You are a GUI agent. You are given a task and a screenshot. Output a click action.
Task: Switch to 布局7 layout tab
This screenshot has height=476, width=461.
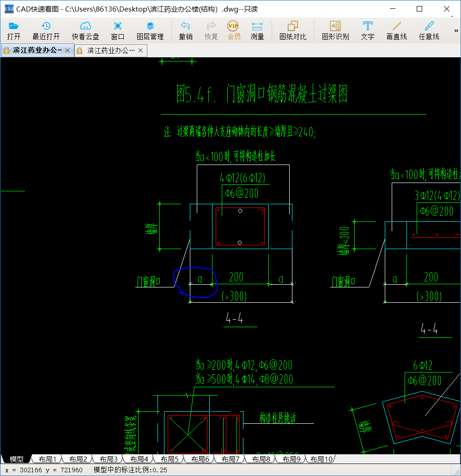230,459
